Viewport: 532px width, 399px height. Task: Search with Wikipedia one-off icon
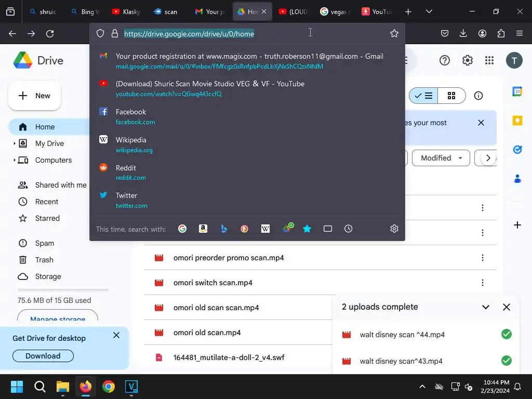(x=265, y=229)
